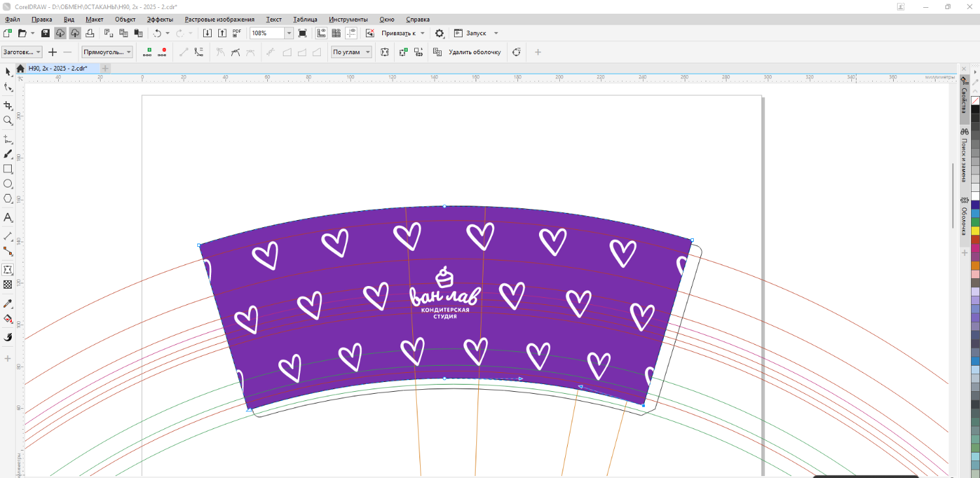Screen dimensions: 980x478
Task: Click the full-screen preview icon
Action: pos(302,33)
